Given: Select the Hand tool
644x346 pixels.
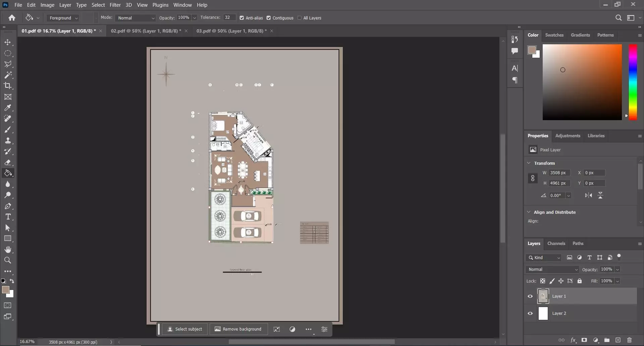Looking at the screenshot, I should tap(8, 249).
